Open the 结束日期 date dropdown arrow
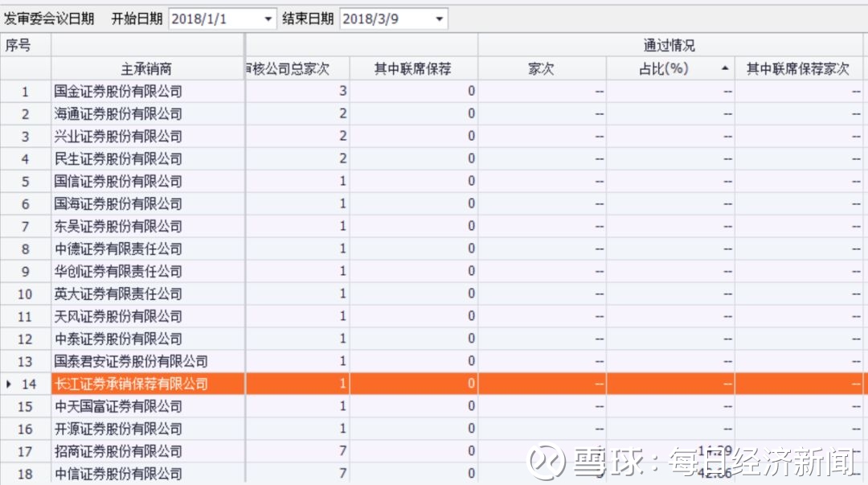Screen dimensions: 868x485 pos(439,19)
